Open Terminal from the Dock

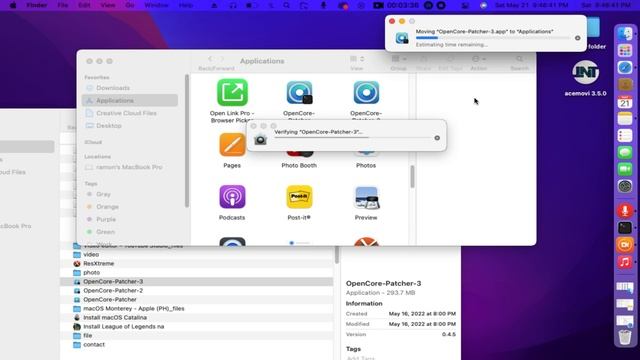(625, 228)
